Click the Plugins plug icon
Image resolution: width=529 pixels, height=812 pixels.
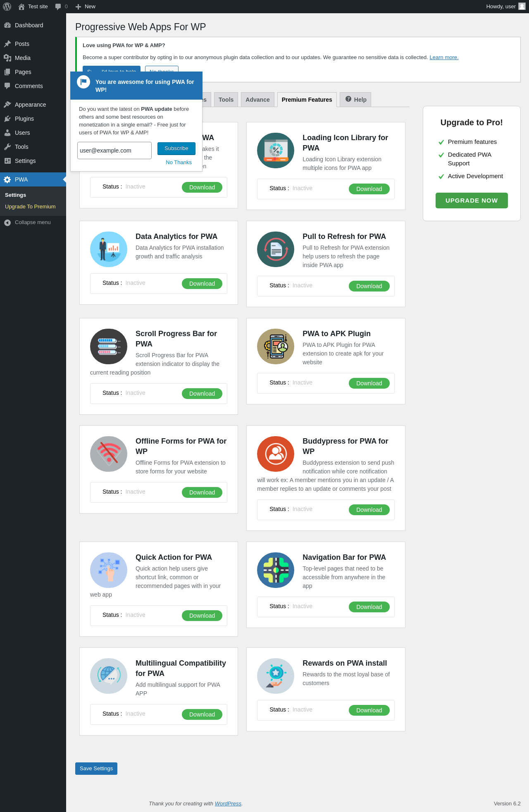click(7, 119)
